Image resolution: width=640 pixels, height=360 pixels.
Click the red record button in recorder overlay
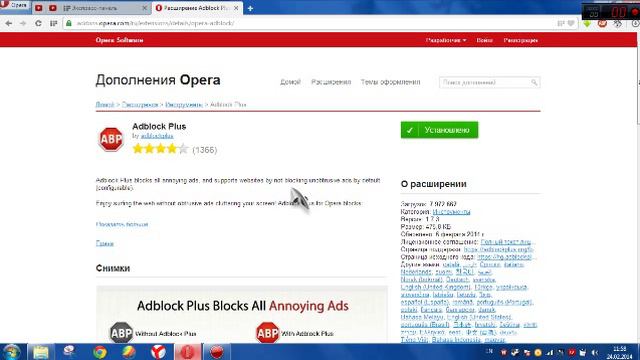tap(636, 11)
